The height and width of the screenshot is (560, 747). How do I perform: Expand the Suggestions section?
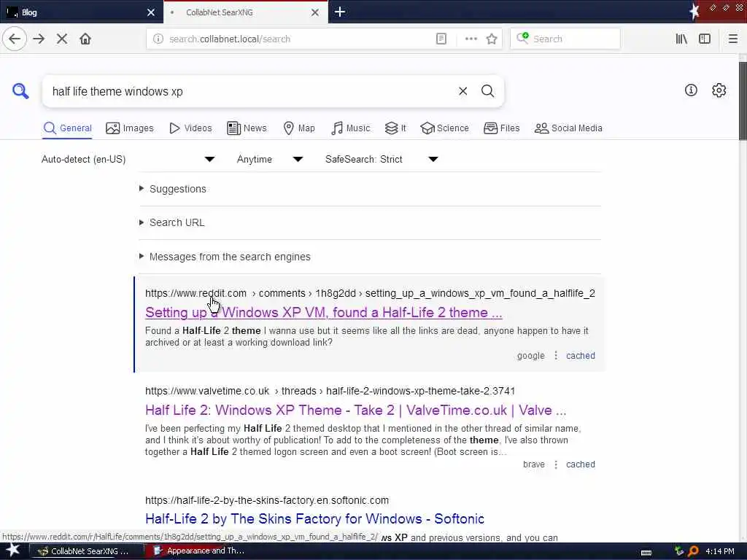coord(178,189)
